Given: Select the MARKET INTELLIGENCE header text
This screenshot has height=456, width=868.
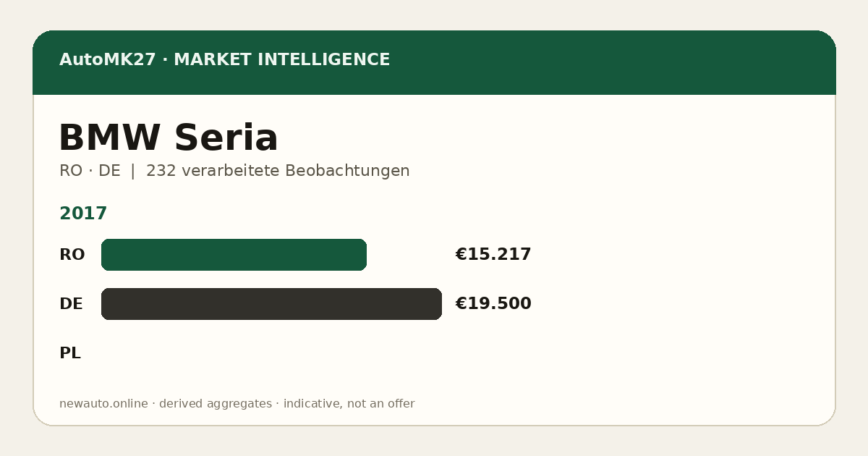Looking at the screenshot, I should coord(281,60).
